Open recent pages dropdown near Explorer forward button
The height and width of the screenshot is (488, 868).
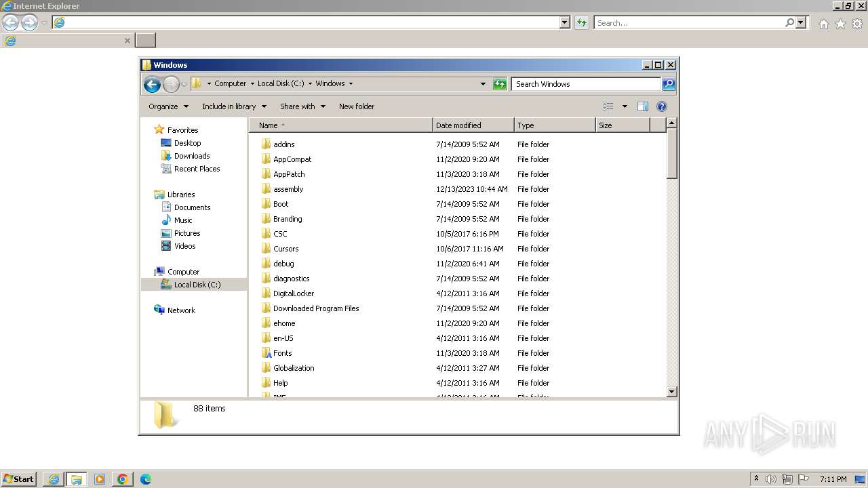[x=184, y=84]
